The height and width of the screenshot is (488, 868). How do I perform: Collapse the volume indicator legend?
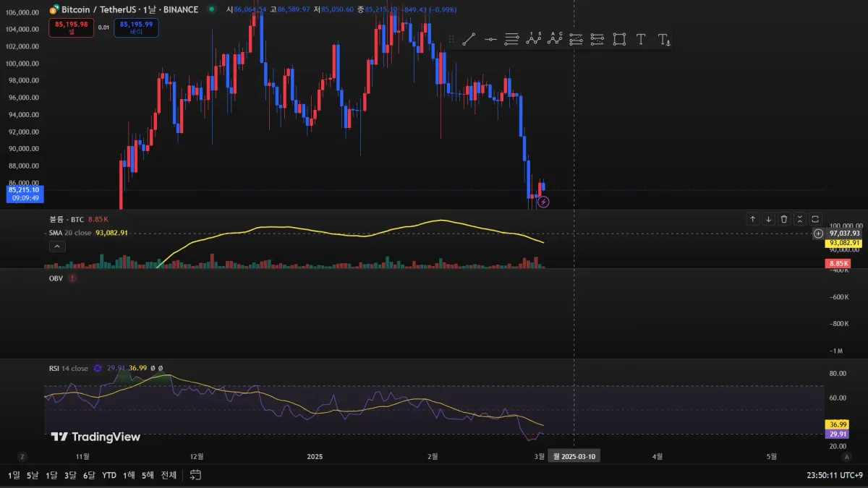pyautogui.click(x=55, y=247)
